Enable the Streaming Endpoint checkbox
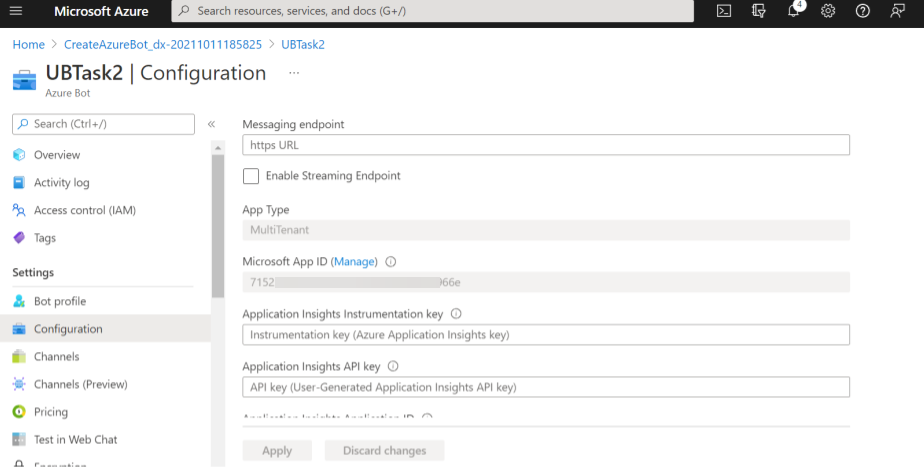 click(251, 176)
